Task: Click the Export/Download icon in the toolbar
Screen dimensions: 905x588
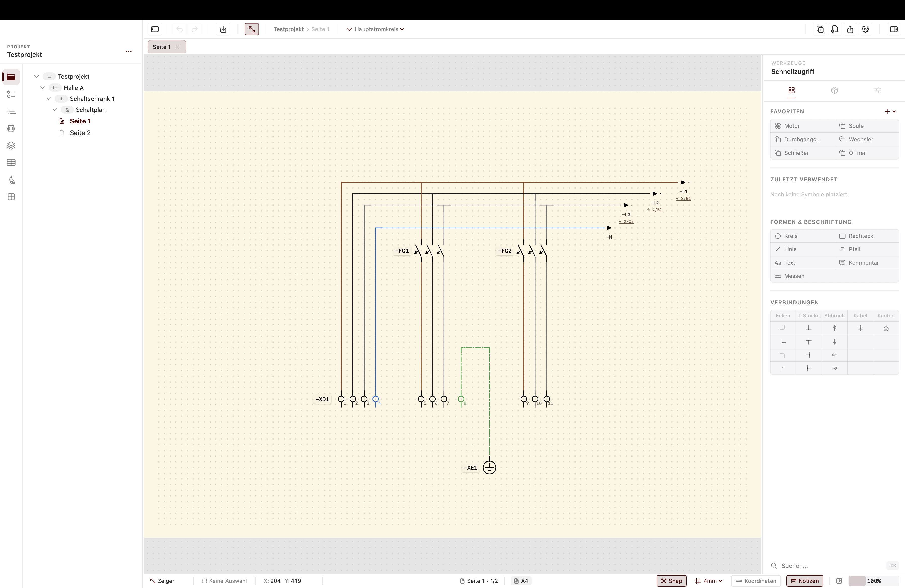Action: 223,29
